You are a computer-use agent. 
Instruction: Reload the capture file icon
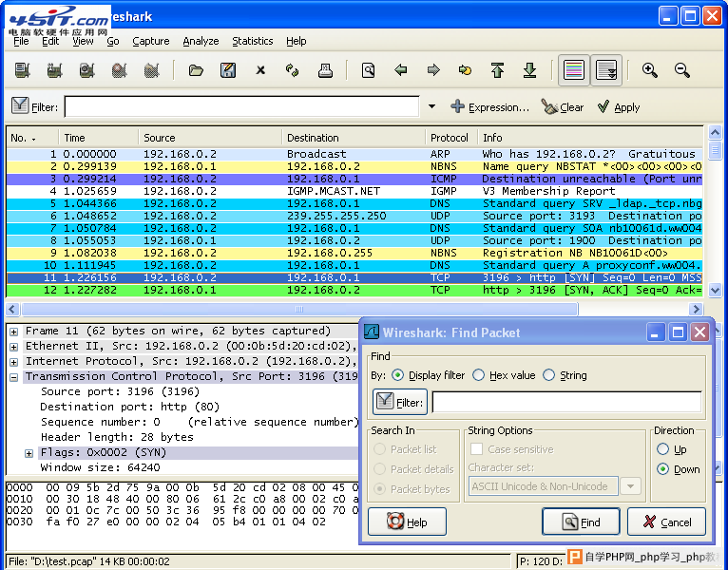(x=293, y=70)
